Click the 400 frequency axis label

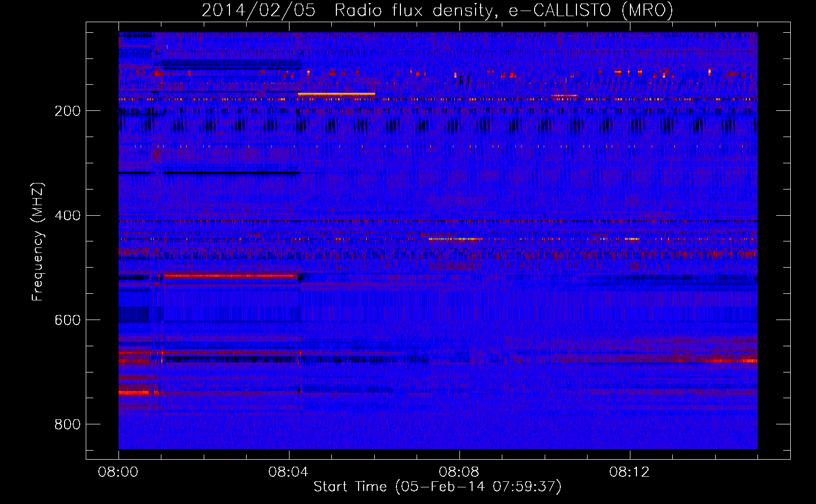coord(67,216)
